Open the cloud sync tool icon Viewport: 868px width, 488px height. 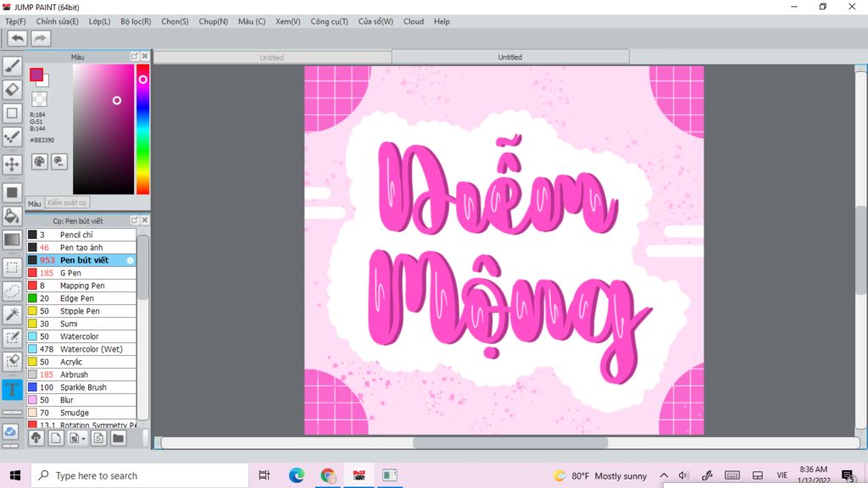click(x=11, y=431)
